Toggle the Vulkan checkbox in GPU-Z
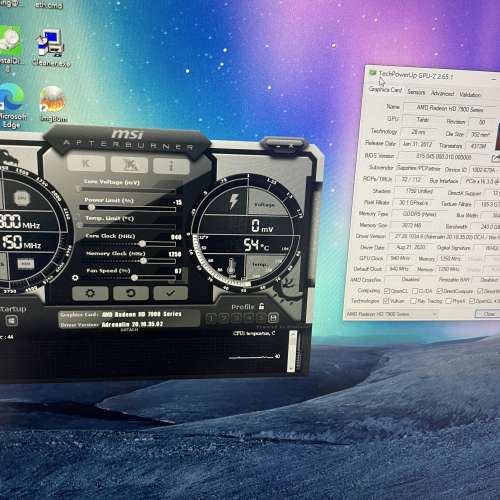This screenshot has width=500, height=500. coord(386,301)
